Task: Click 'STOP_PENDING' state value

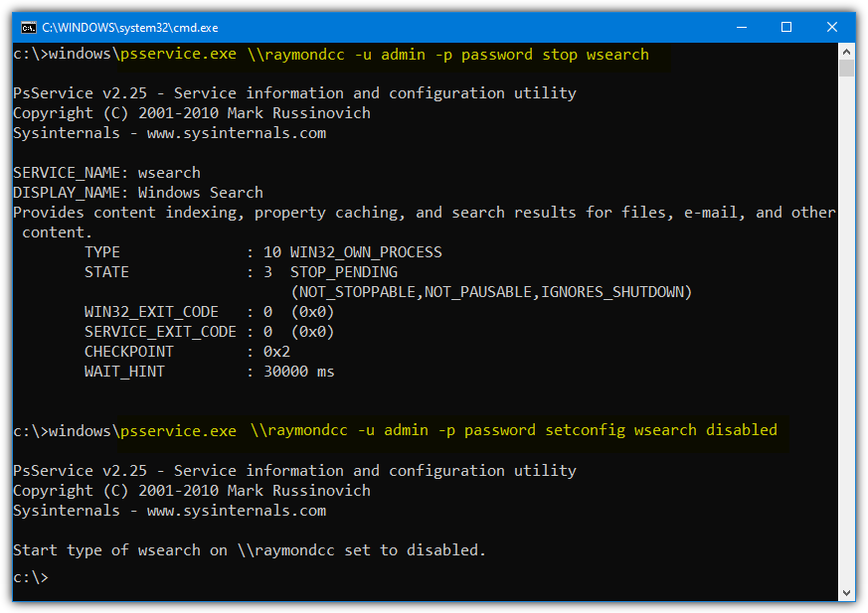Action: [x=344, y=272]
